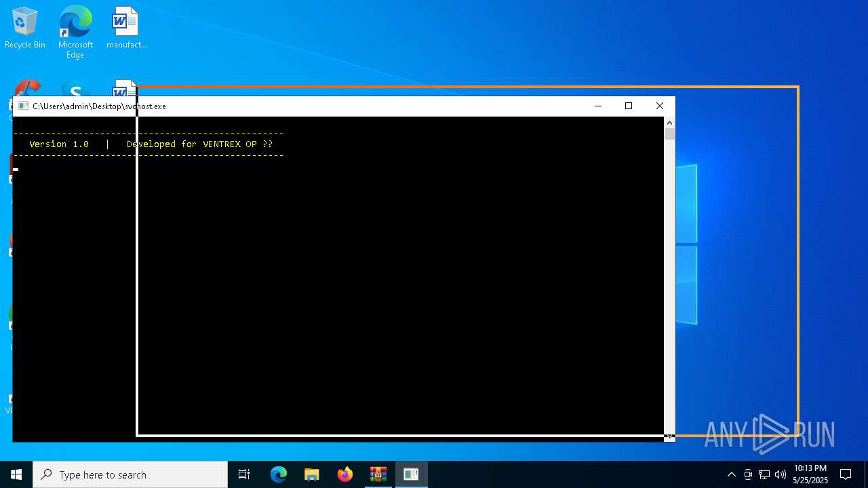Select the console app taskbar button
868x488 pixels.
point(411,474)
